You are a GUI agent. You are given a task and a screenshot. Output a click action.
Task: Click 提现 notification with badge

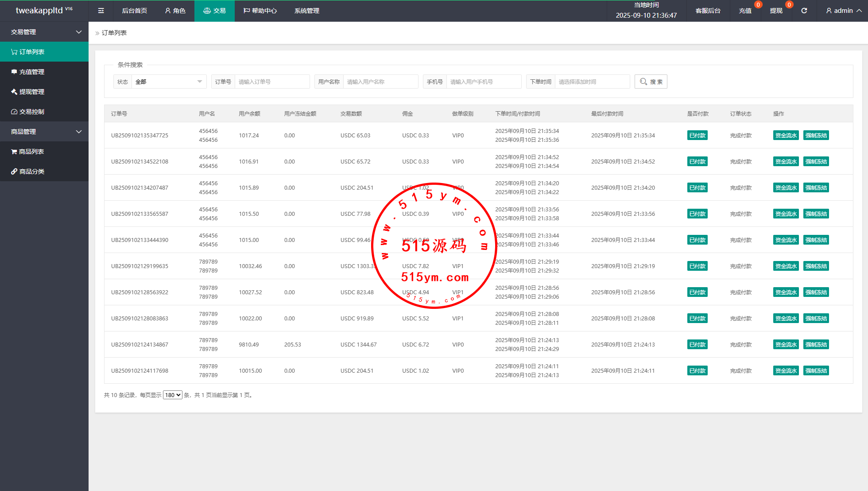click(x=776, y=11)
